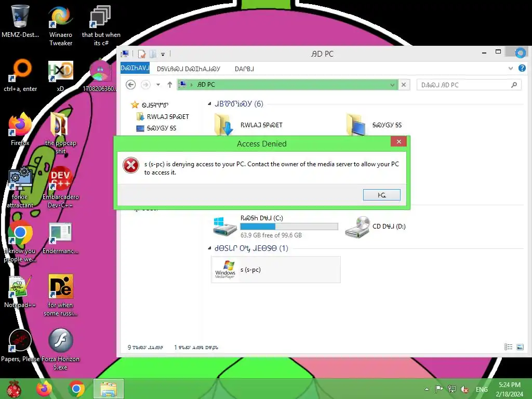The image size is (532, 399).
Task: Open the 1708206360 image file icon
Action: click(x=100, y=75)
